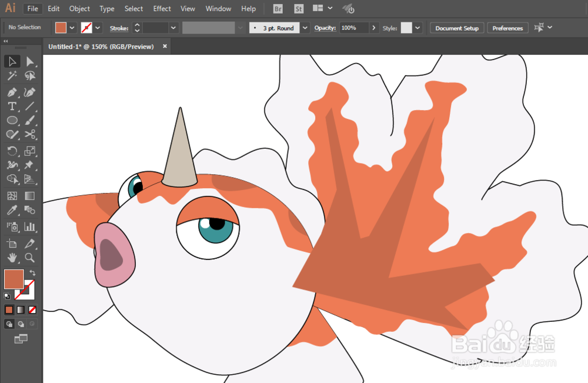
Task: Pick the Symbol Sprayer tool
Action: (x=12, y=227)
